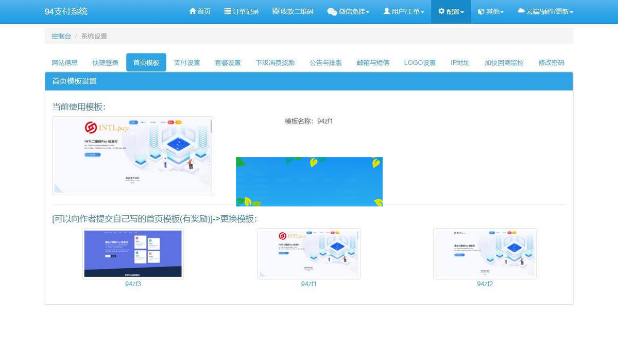Open the 配置 dropdown menu

coord(451,11)
